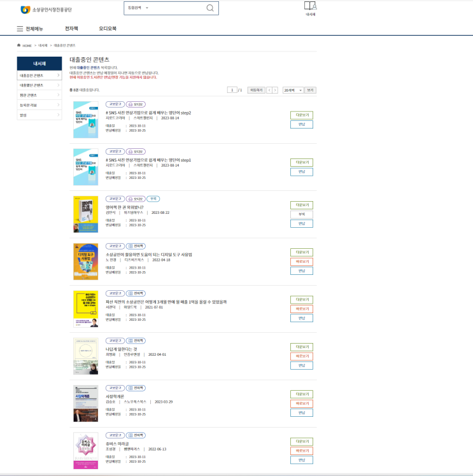Go to previous page arrow button
The height and width of the screenshot is (476, 473).
269,90
